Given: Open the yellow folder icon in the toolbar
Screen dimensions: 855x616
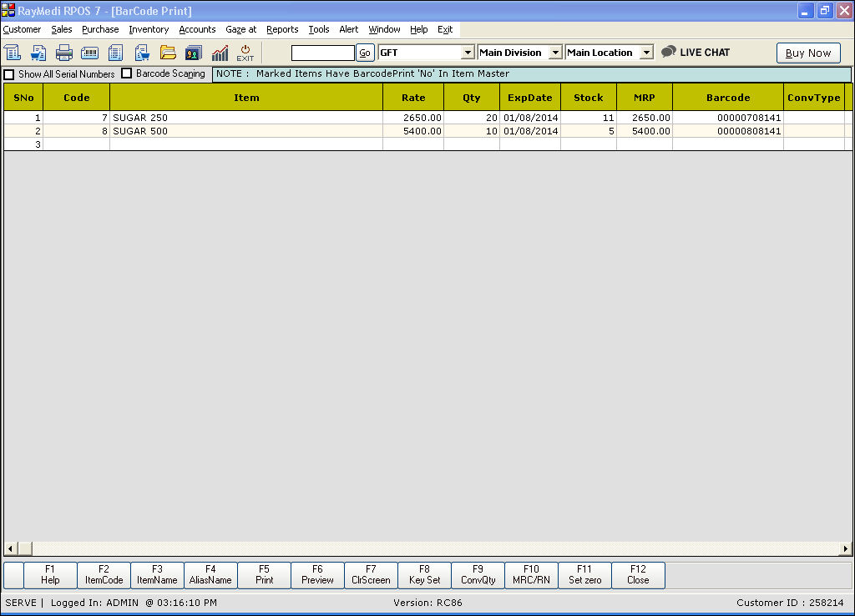Looking at the screenshot, I should click(168, 53).
